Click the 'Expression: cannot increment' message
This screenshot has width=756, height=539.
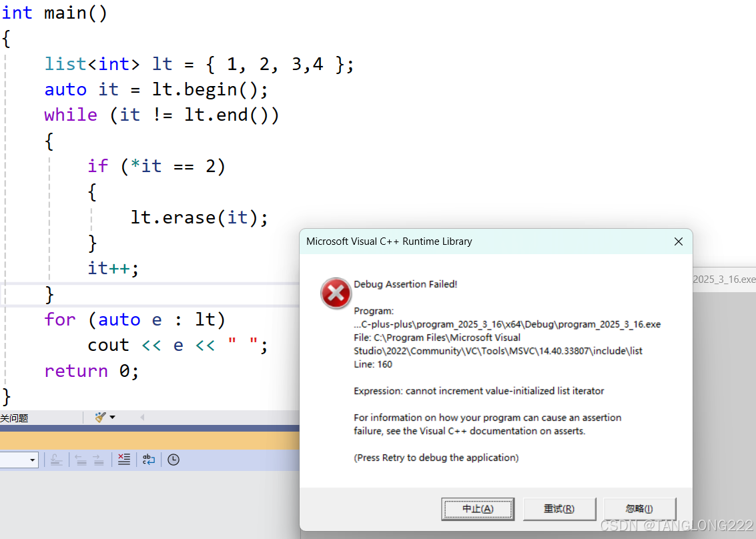click(479, 391)
